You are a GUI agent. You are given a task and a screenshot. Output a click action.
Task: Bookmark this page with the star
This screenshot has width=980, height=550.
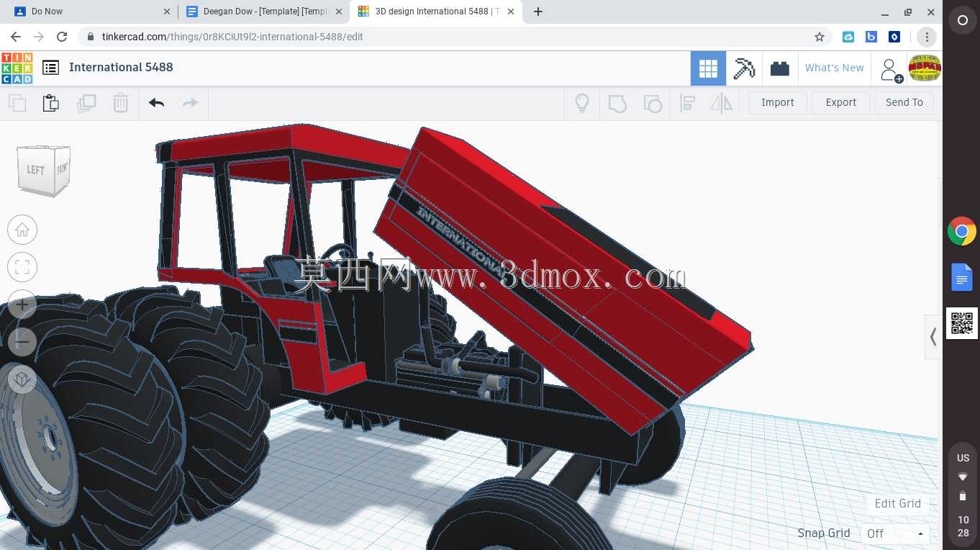(820, 37)
